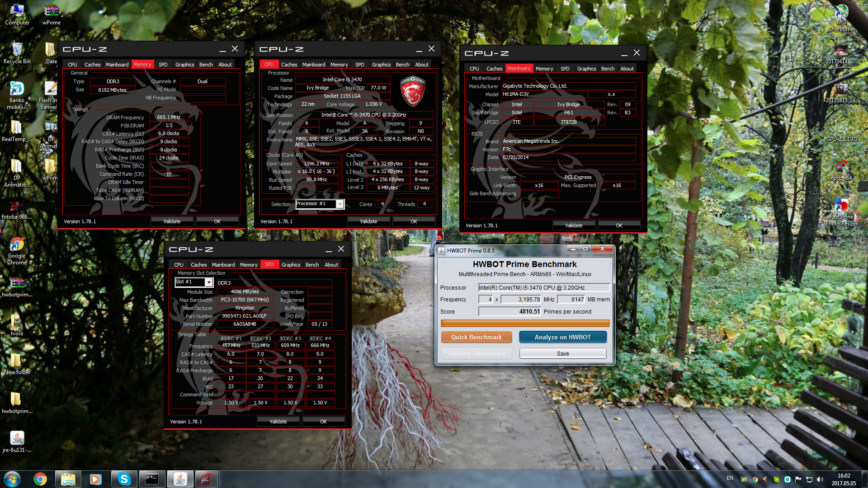Image resolution: width=868 pixels, height=488 pixels.
Task: Open the Recycle Bin
Action: click(17, 53)
